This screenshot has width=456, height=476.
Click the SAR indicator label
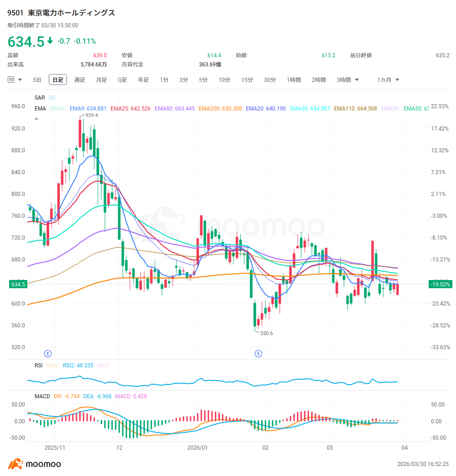click(40, 98)
